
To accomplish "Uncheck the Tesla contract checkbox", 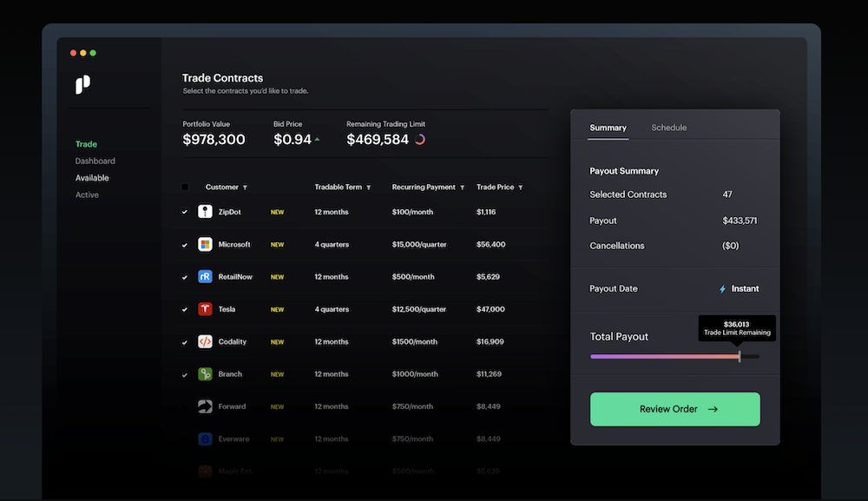I will 184,310.
